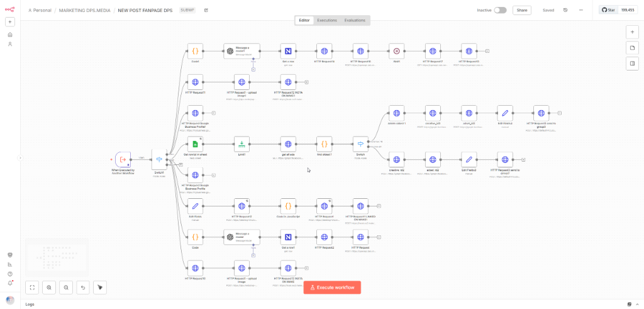Open workflow history clock icon
The image size is (644, 309).
565,10
